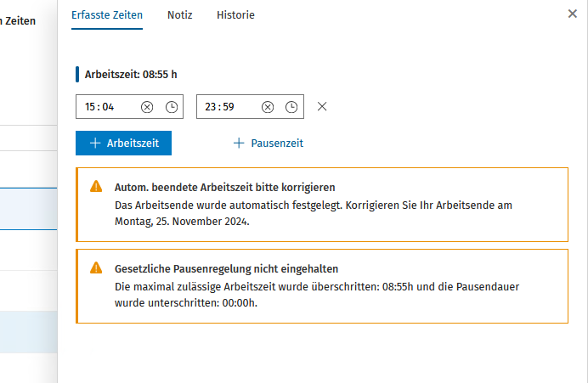This screenshot has width=588, height=383.
Task: Open the Notiz tab
Action: click(179, 15)
